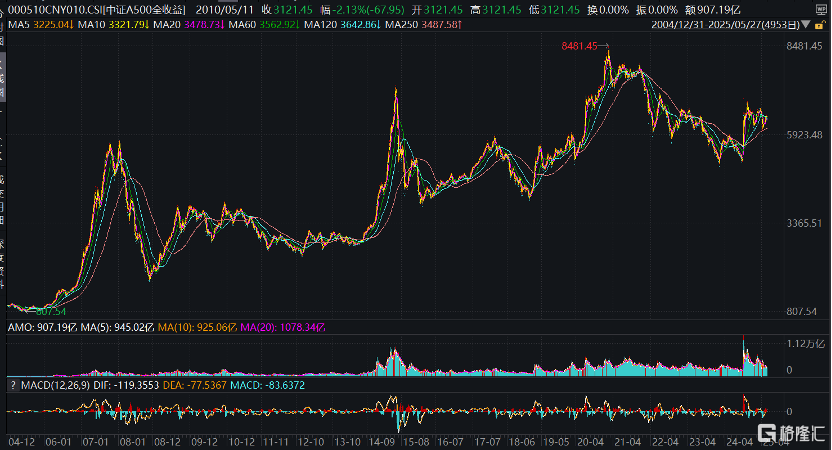Click the 07-01 date on time axis
Image resolution: width=832 pixels, height=450 pixels.
(x=96, y=442)
